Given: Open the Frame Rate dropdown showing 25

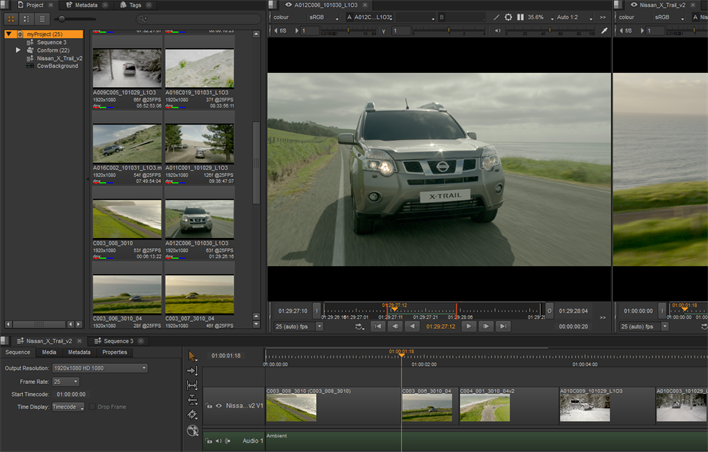Looking at the screenshot, I should [65, 381].
